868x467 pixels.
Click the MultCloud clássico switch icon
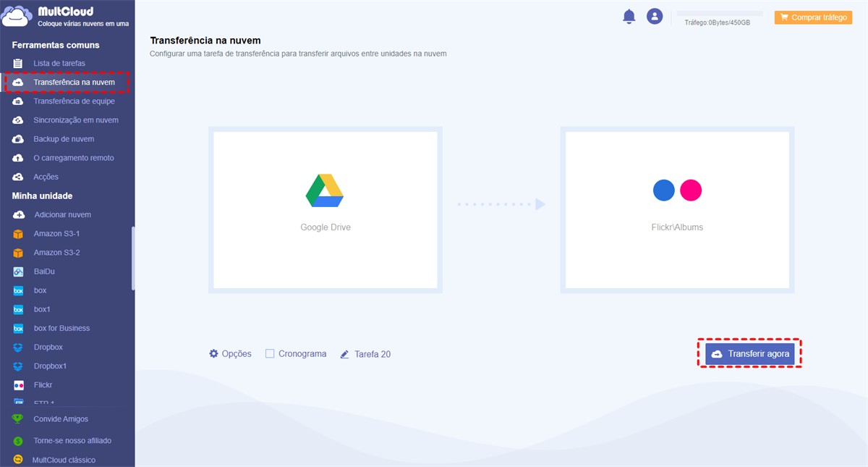18,460
